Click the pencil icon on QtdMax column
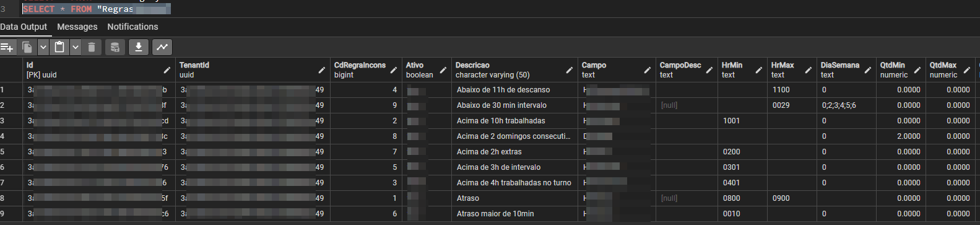Screen dimensions: 980x225 pyautogui.click(x=967, y=70)
